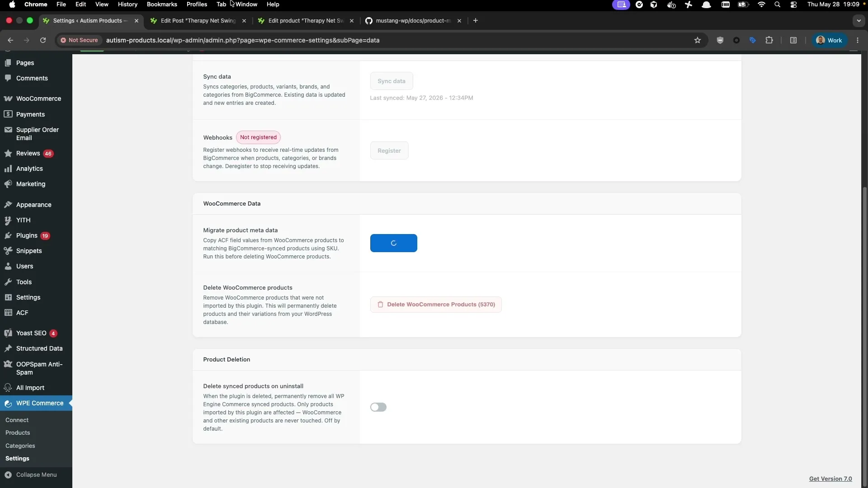
Task: Click the Not Secure site info chip
Action: point(80,40)
